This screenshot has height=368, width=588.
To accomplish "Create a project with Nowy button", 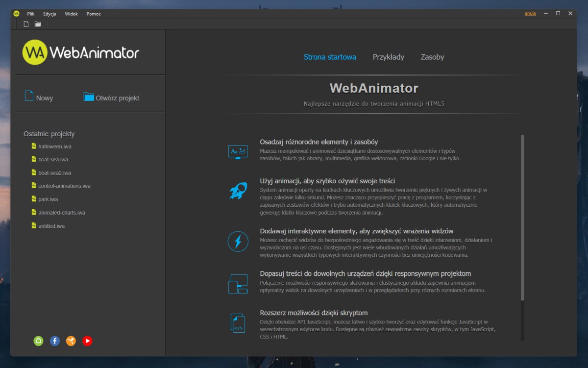I will pos(39,97).
